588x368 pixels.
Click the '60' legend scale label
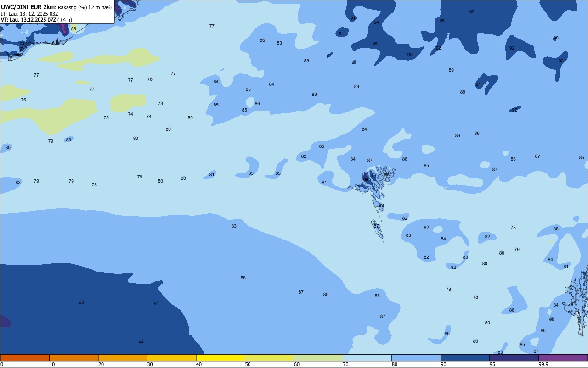coord(297,364)
